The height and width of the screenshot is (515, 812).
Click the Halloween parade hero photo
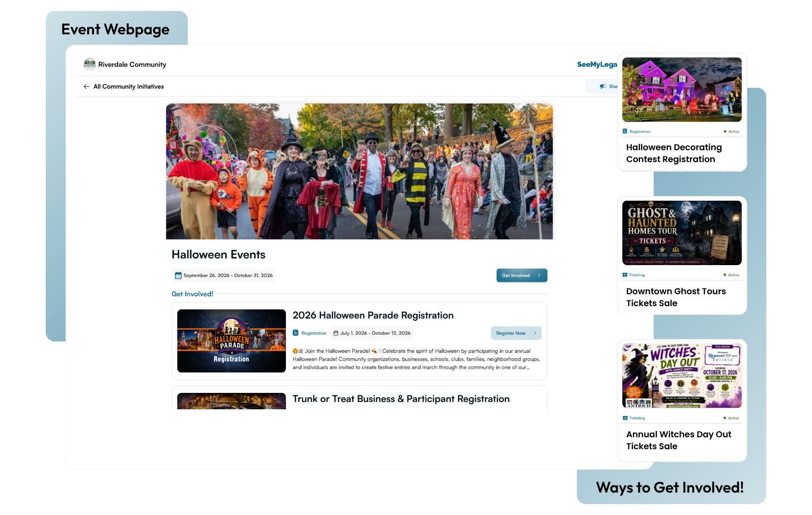[359, 171]
